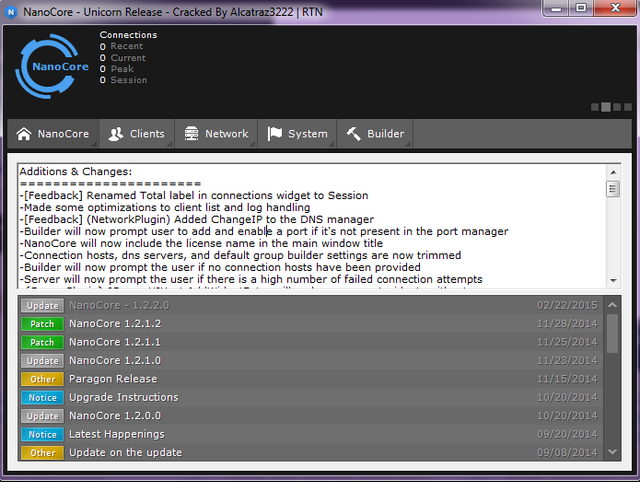Select the NanoCore 1.2.1.1 entry

[311, 342]
